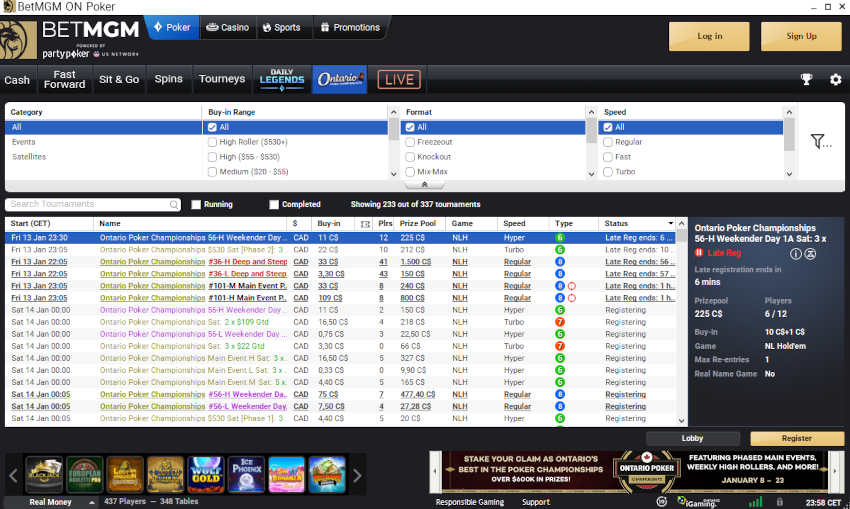Open Responsible Gaming link
Screen dimensions: 850x509
469,502
